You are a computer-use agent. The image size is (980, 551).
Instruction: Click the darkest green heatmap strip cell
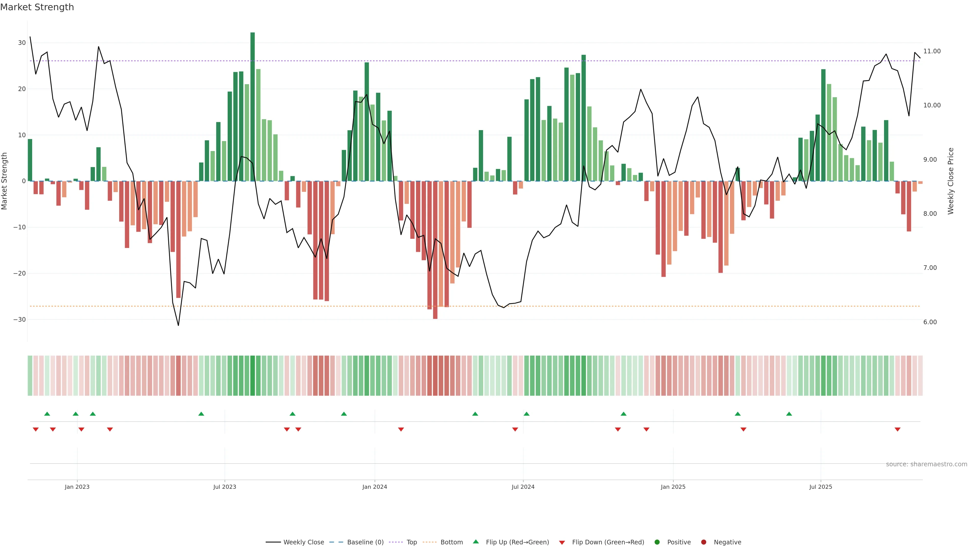pos(253,375)
